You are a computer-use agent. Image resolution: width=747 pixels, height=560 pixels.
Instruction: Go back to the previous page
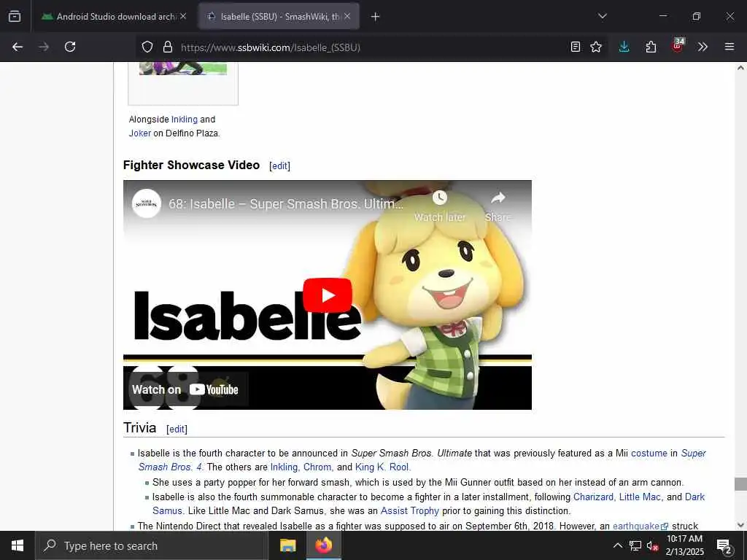coord(18,47)
